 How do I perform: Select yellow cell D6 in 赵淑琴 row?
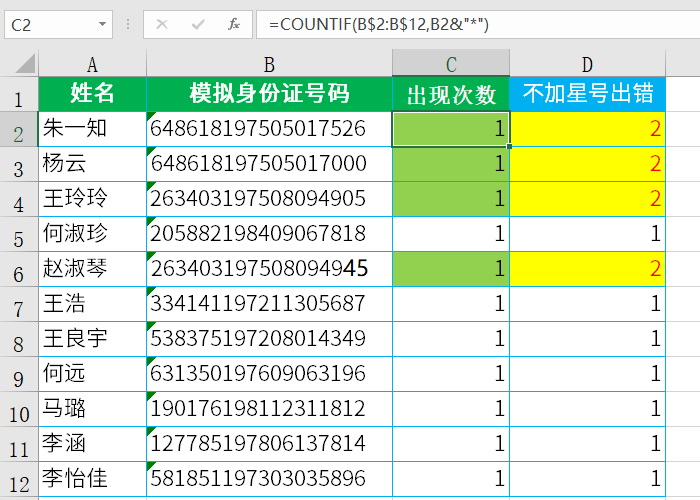pyautogui.click(x=588, y=269)
